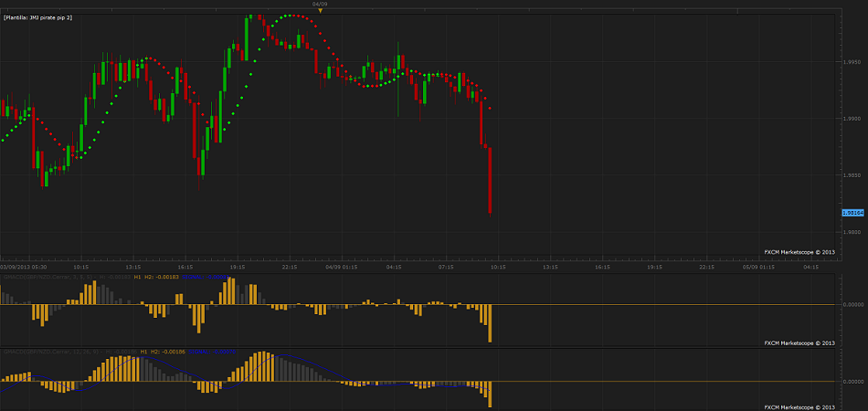Click the upper GMACD indicator label (3, 5, 5)
The width and height of the screenshot is (868, 411).
point(66,276)
